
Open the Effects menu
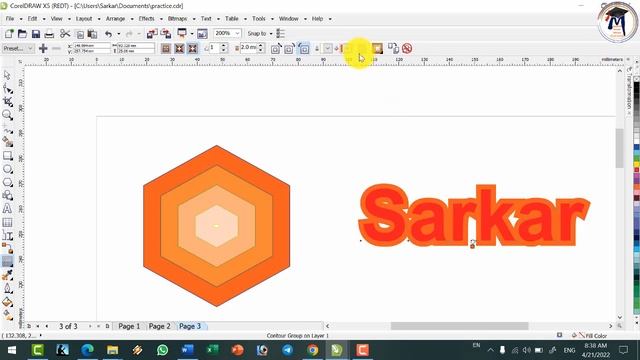pos(147,19)
